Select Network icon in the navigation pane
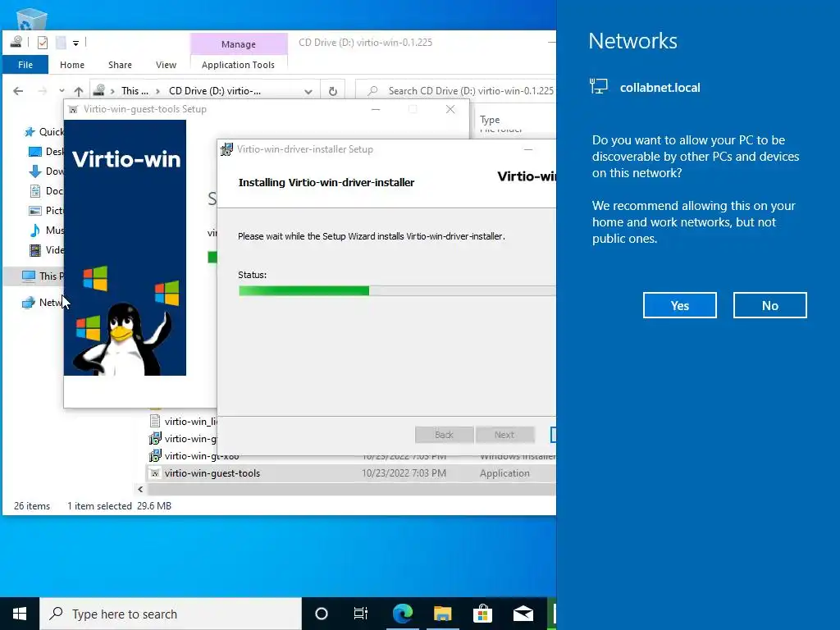This screenshot has width=840, height=630. (29, 303)
